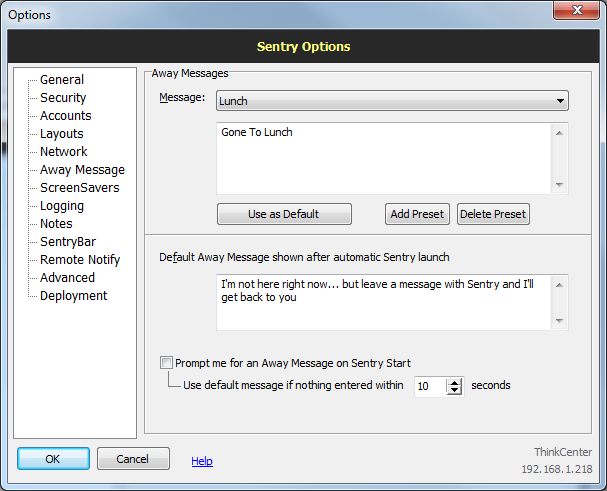Click the seconds value field showing 10
Screen dimensions: 607x491
point(430,386)
